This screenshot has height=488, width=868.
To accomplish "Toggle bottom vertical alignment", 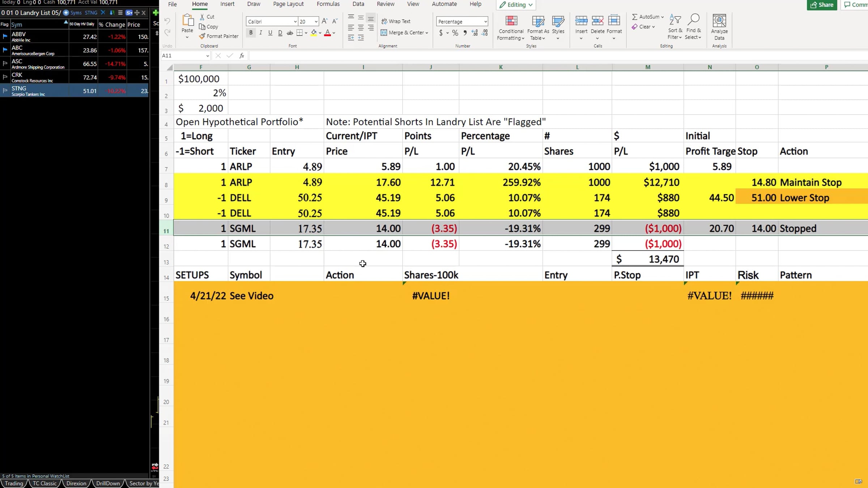I will (x=371, y=18).
